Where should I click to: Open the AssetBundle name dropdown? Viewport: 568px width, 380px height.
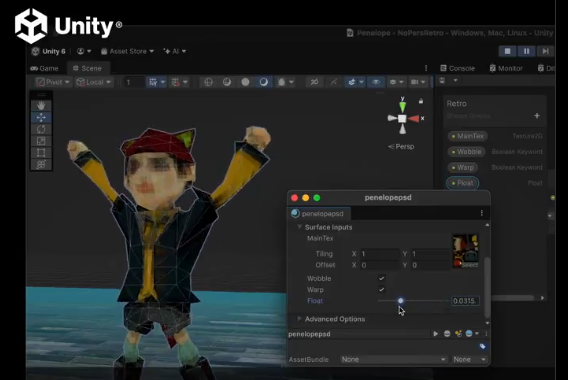pos(393,359)
